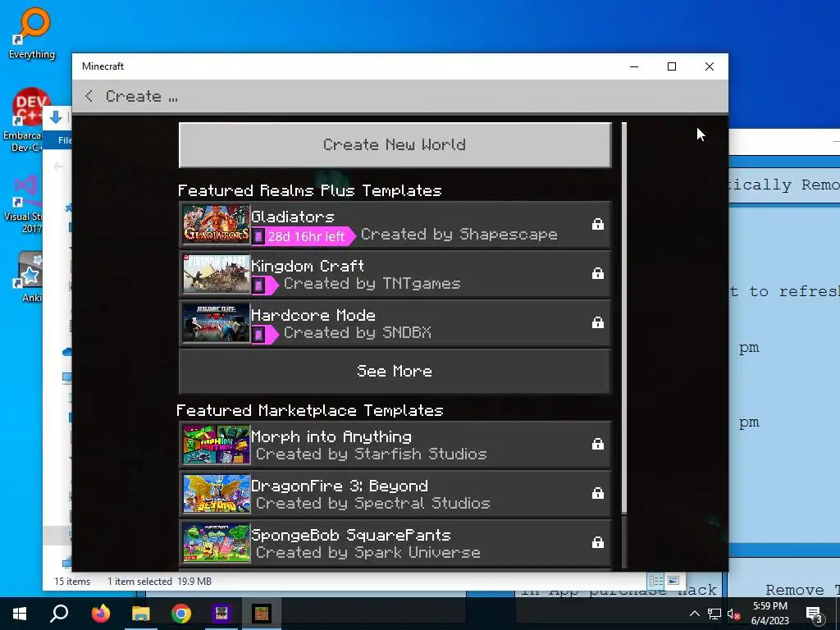This screenshot has height=630, width=840.
Task: Launch Google Chrome from the taskbar
Action: coord(181,614)
